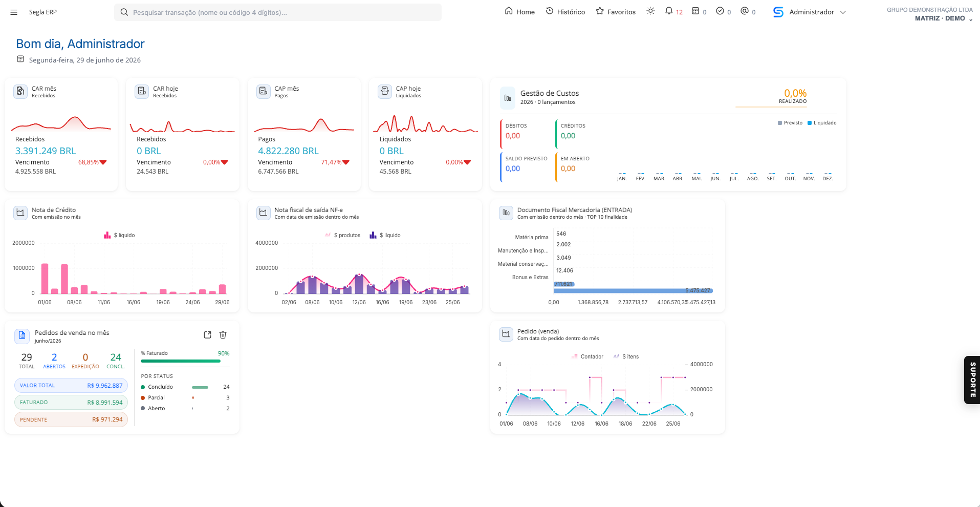Delete the Pedidos de venda widget
980x507 pixels.
click(x=223, y=335)
